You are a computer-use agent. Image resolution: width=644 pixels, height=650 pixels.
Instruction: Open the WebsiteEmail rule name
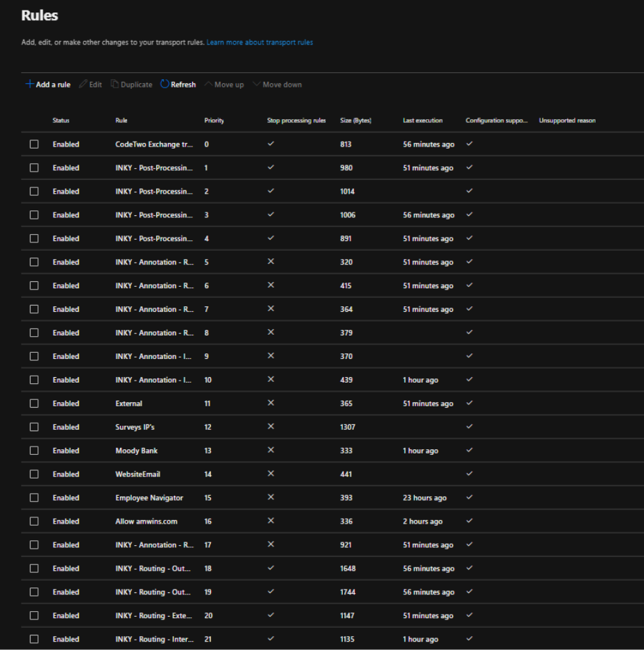(137, 474)
